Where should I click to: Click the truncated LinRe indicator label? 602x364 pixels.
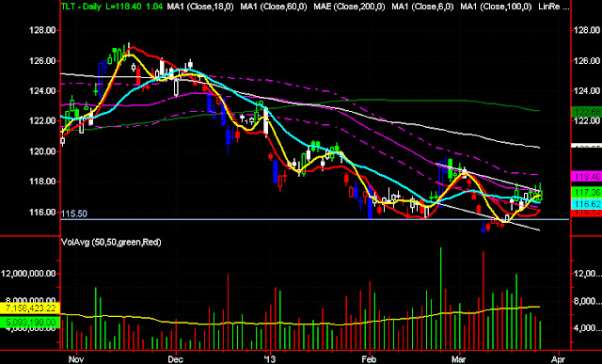click(549, 7)
